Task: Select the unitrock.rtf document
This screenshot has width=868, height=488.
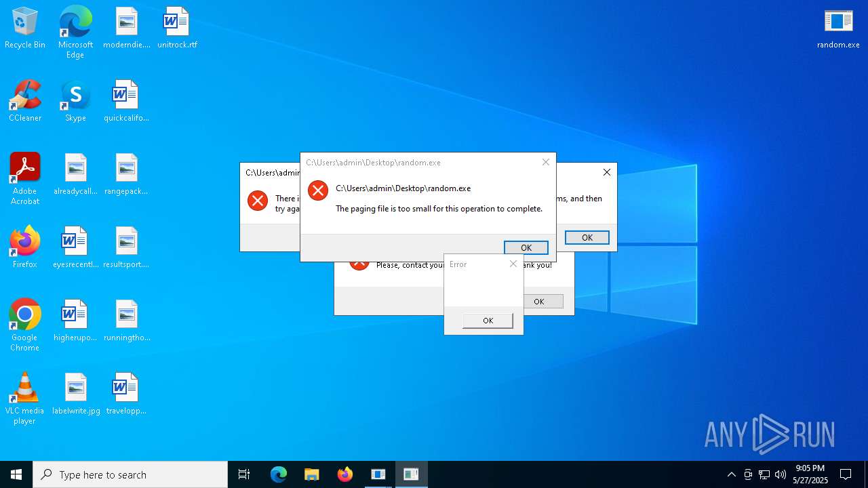Action: coord(177,28)
